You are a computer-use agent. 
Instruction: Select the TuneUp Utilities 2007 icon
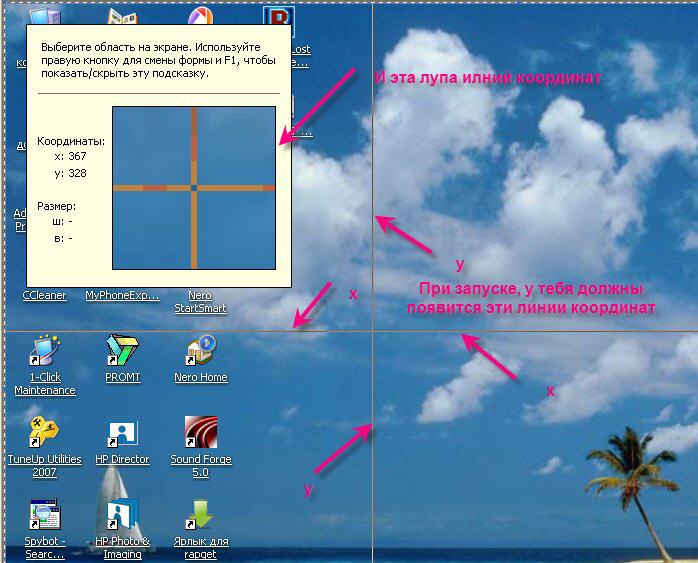click(x=44, y=433)
